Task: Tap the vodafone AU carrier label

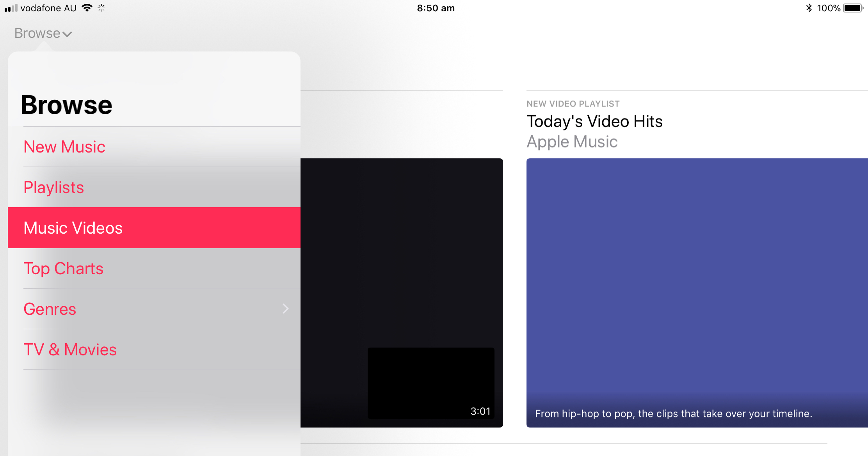Action: pyautogui.click(x=48, y=8)
